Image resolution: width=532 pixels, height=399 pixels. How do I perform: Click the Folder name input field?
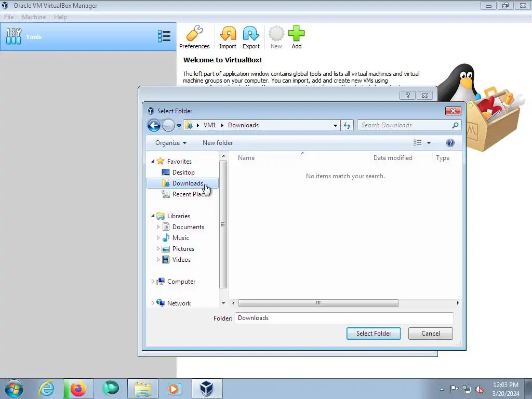[x=344, y=318]
